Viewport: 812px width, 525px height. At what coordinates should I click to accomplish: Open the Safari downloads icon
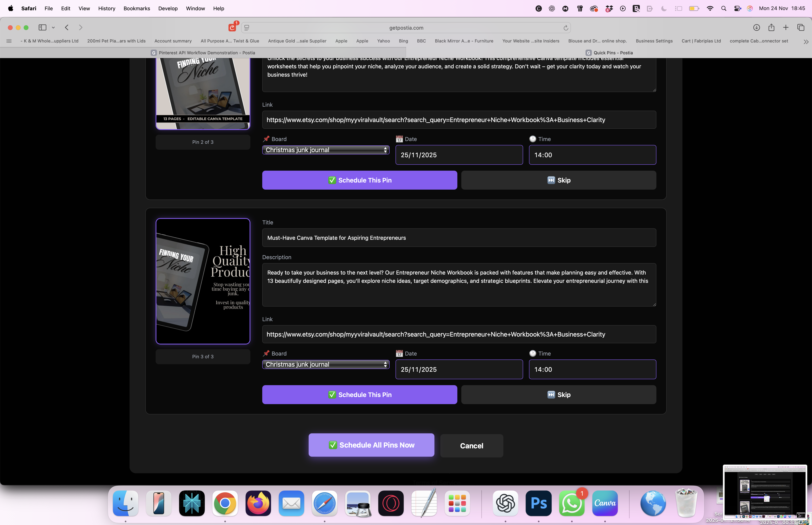click(757, 27)
